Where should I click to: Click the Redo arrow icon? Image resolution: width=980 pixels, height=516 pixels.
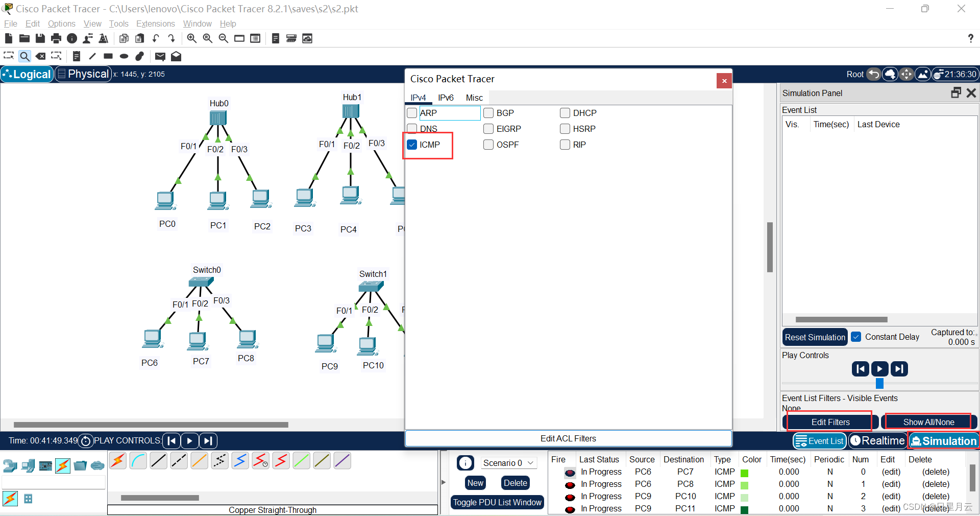(171, 38)
